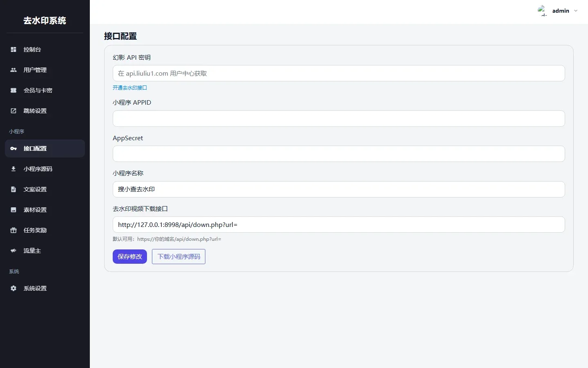Click the 保存修改 button
Screen dimensions: 588x368
coord(130,256)
